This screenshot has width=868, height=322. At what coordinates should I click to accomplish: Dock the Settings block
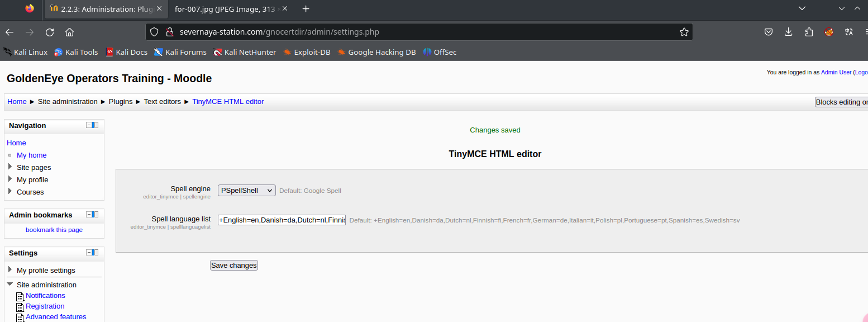(95, 253)
